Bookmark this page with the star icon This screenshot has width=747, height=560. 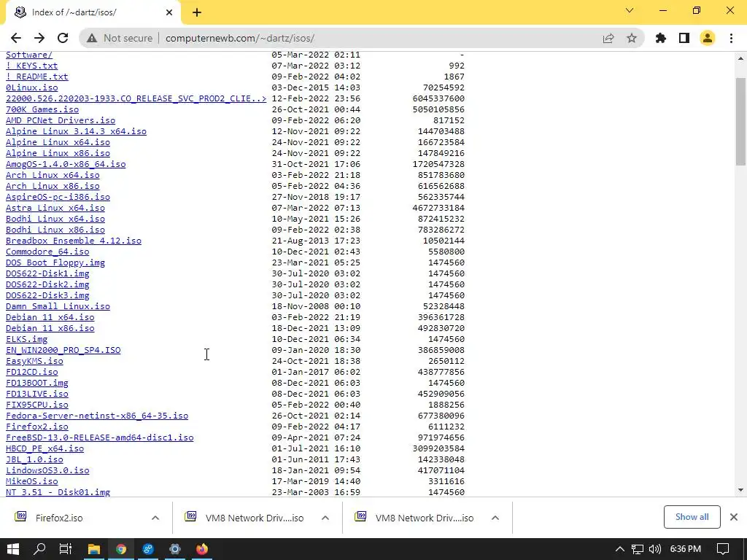(632, 38)
